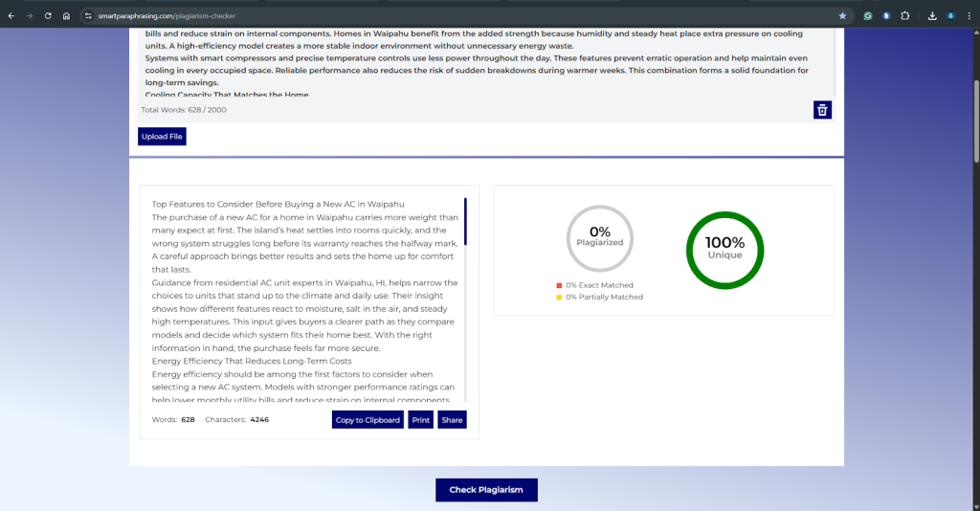Go to browser home page

tap(66, 15)
